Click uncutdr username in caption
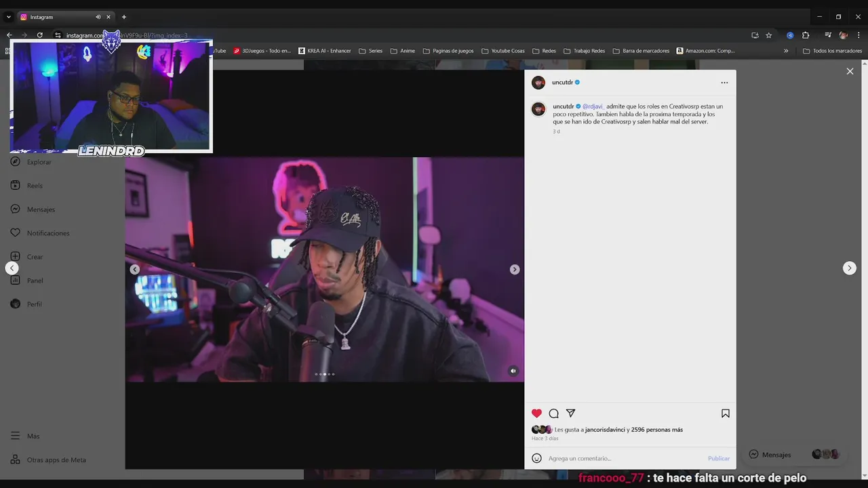This screenshot has width=868, height=488. click(563, 106)
